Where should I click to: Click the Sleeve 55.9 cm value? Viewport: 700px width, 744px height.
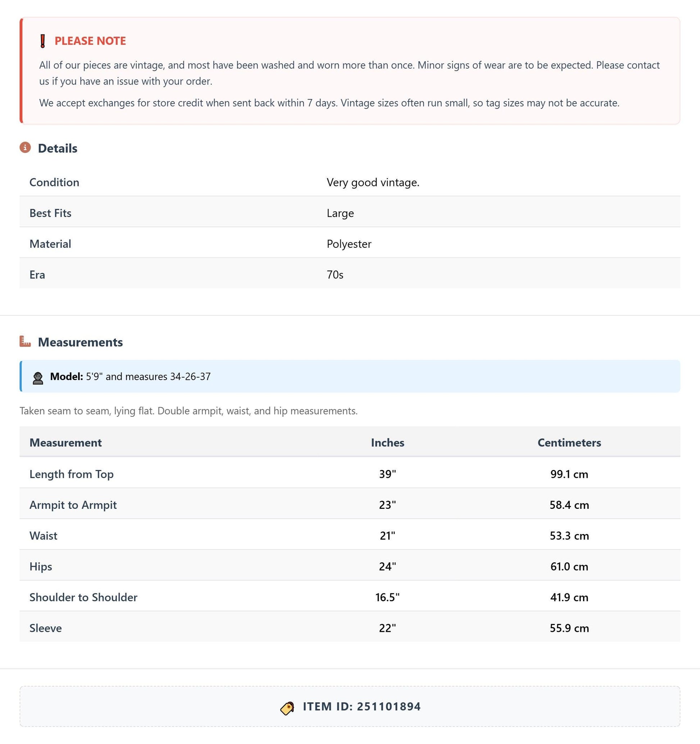click(x=569, y=628)
